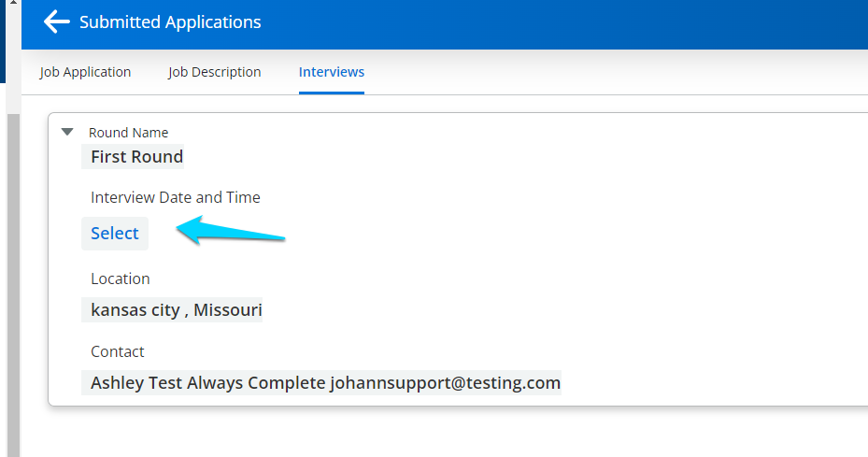Screen dimensions: 868x457
Task: Select the Interviews tab
Action: (332, 72)
